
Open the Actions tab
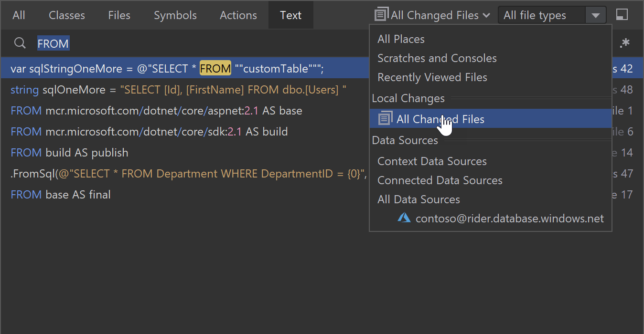238,15
